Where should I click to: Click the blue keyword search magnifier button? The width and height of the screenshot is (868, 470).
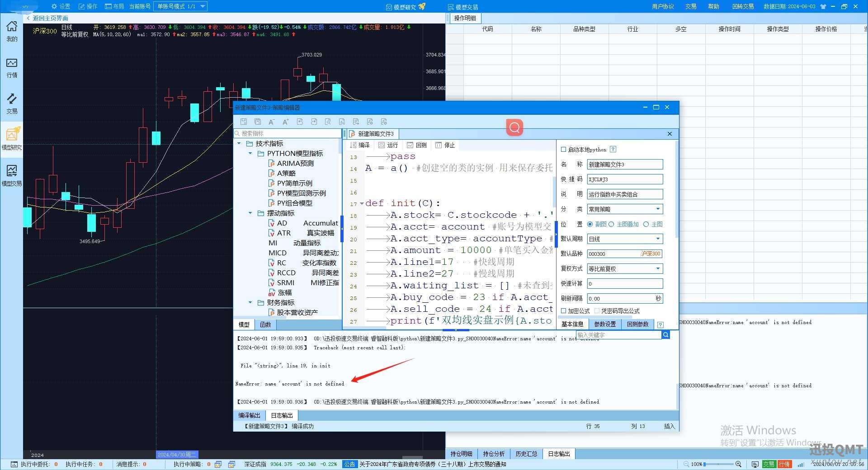coord(665,335)
